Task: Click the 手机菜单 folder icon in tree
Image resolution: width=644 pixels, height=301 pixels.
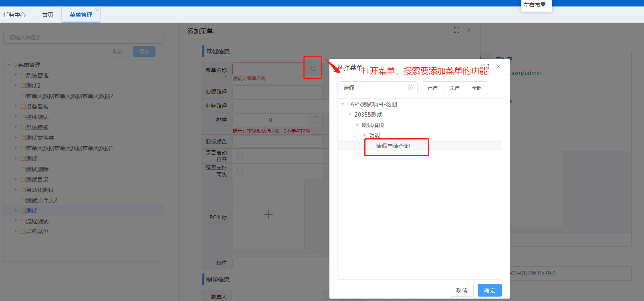Action: [x=23, y=232]
